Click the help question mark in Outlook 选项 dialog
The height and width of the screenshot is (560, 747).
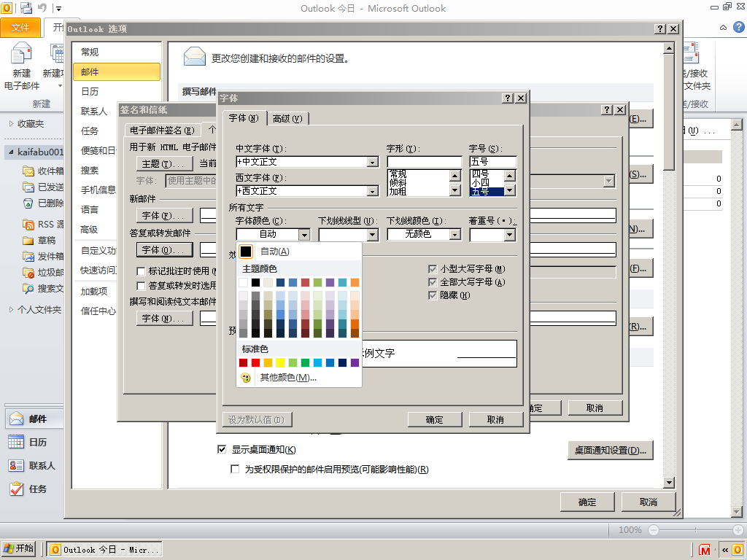(659, 28)
